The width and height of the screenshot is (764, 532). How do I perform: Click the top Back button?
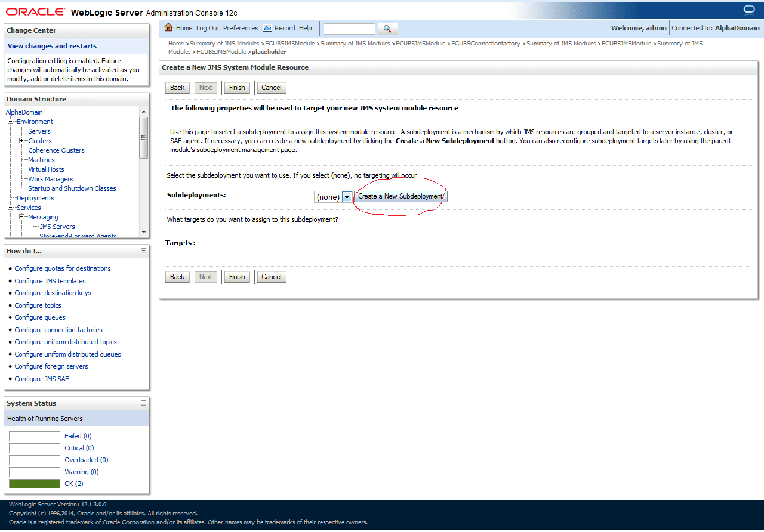[x=177, y=88]
